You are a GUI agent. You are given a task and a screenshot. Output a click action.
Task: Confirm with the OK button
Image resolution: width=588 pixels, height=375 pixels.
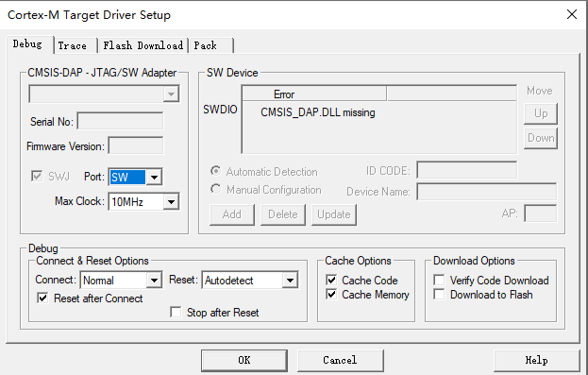click(x=244, y=361)
